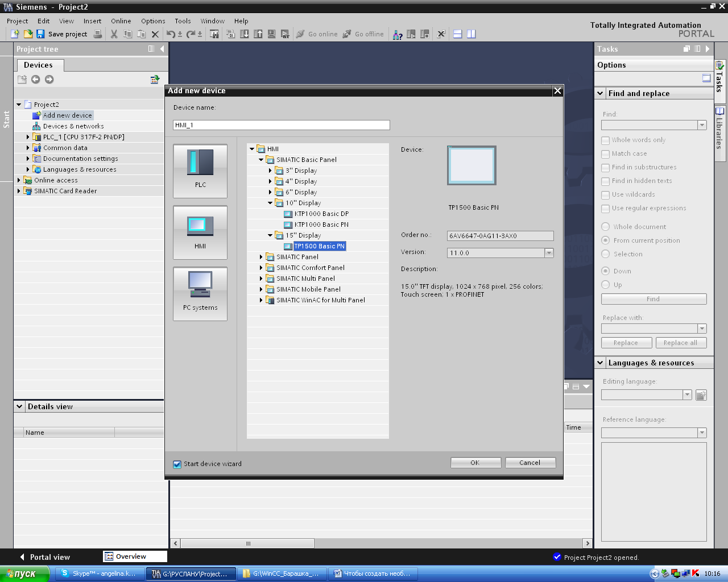Click the Start CPU toolbar icon
The height and width of the screenshot is (582, 728).
tap(411, 34)
